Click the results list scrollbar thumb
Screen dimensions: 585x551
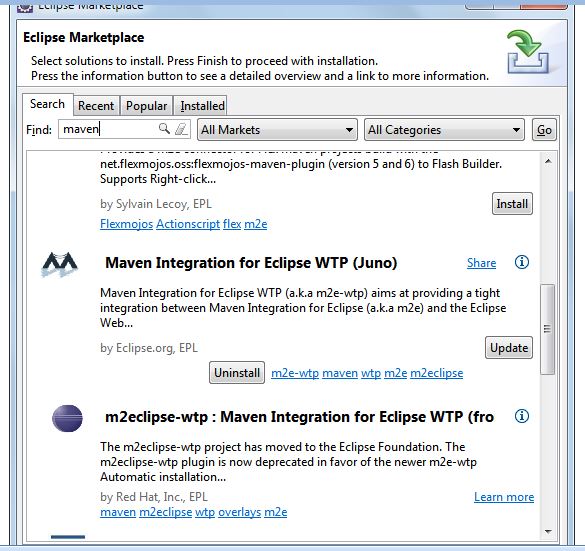547,329
